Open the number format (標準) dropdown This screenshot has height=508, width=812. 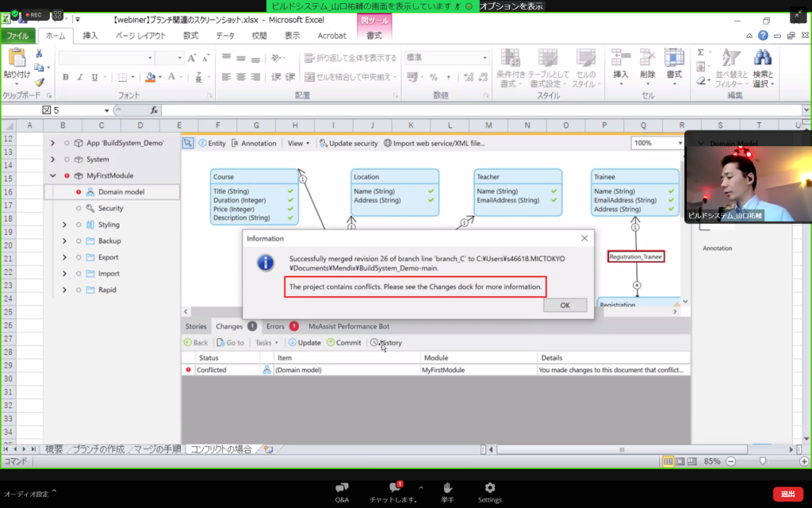[483, 58]
